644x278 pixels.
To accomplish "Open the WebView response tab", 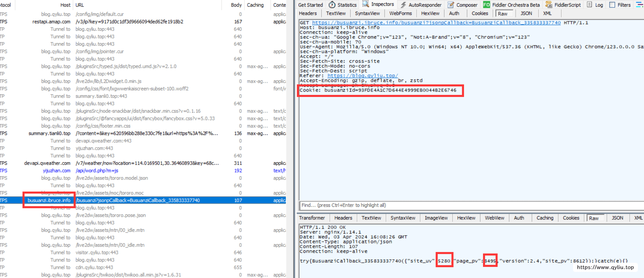I will point(494,218).
